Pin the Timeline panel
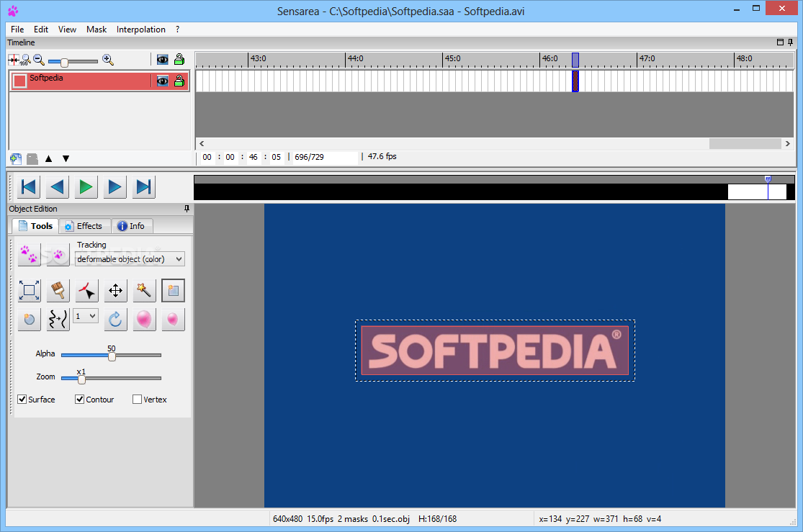The width and height of the screenshot is (803, 532). pyautogui.click(x=791, y=42)
